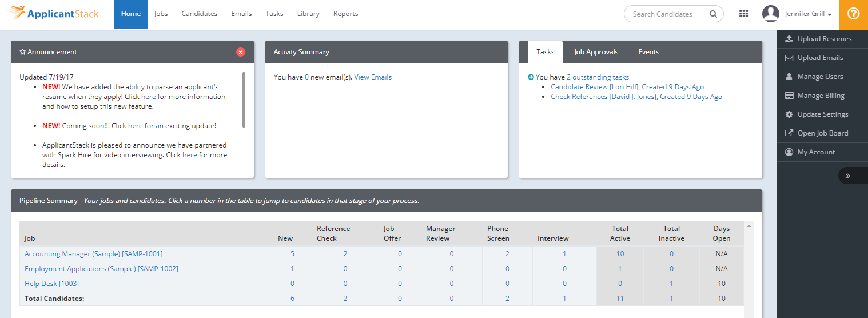The height and width of the screenshot is (318, 868).
Task: Expand the outstanding tasks arrow
Action: click(x=531, y=77)
